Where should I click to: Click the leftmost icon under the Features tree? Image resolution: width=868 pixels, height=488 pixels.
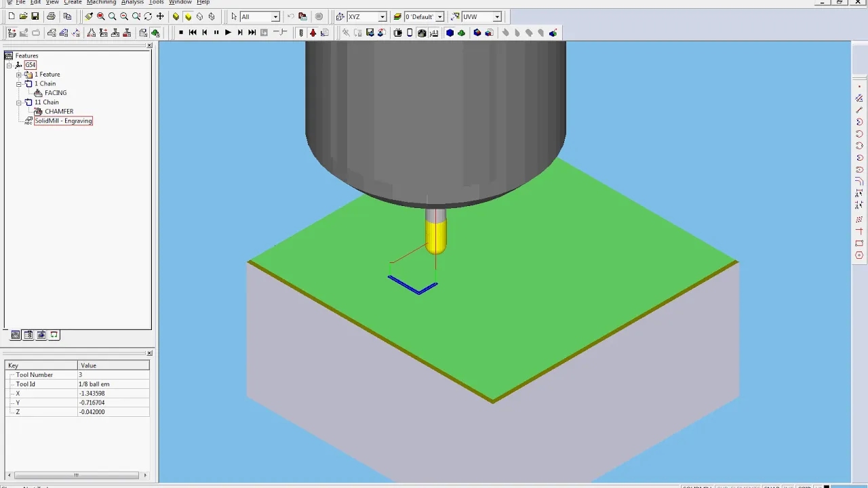(16, 335)
